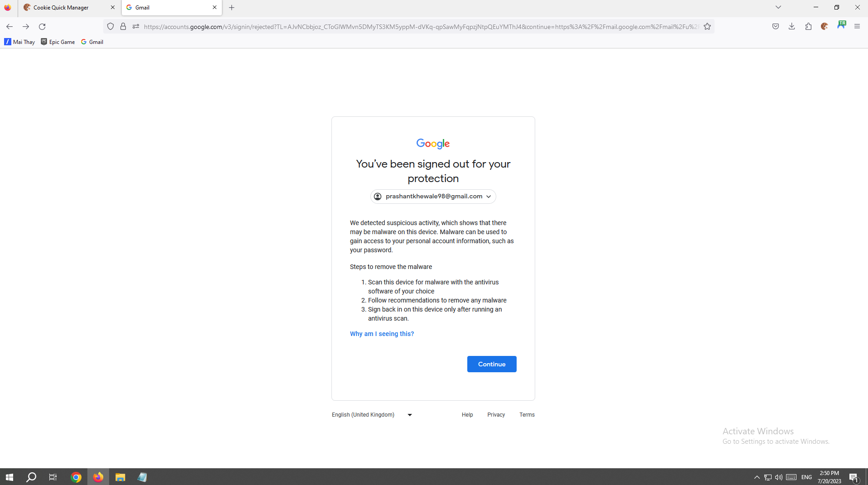Open Cookie Quick Manager extension icon

825,27
